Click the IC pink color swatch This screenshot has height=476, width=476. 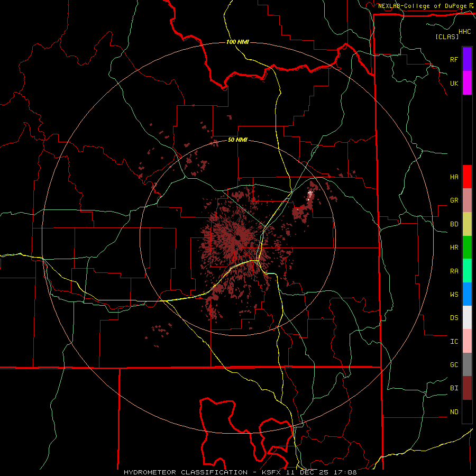[467, 341]
